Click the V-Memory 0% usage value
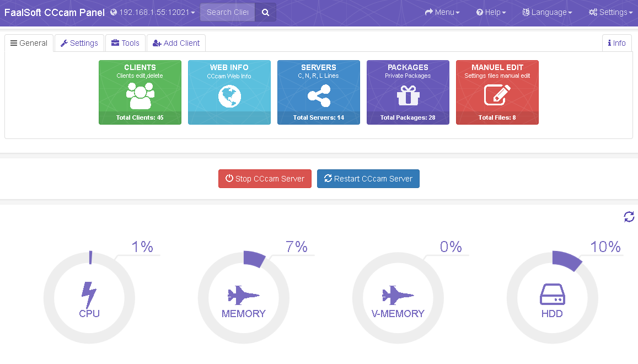The image size is (638, 364). click(x=451, y=247)
